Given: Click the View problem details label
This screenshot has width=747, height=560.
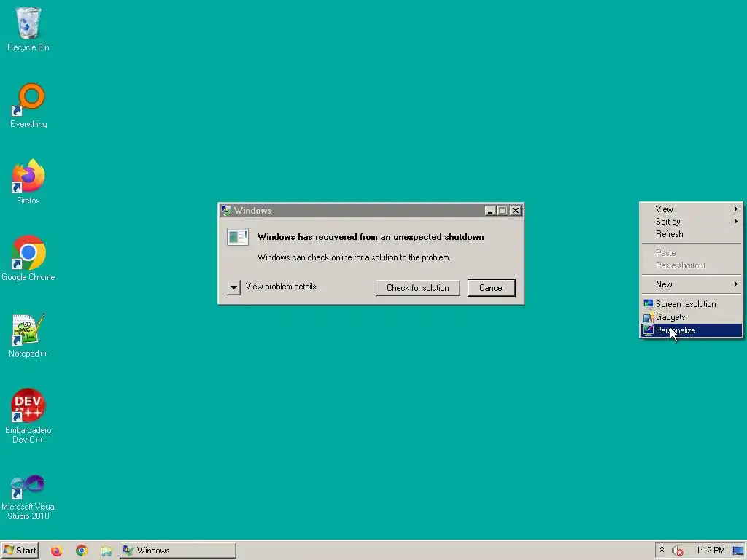Looking at the screenshot, I should 281,287.
